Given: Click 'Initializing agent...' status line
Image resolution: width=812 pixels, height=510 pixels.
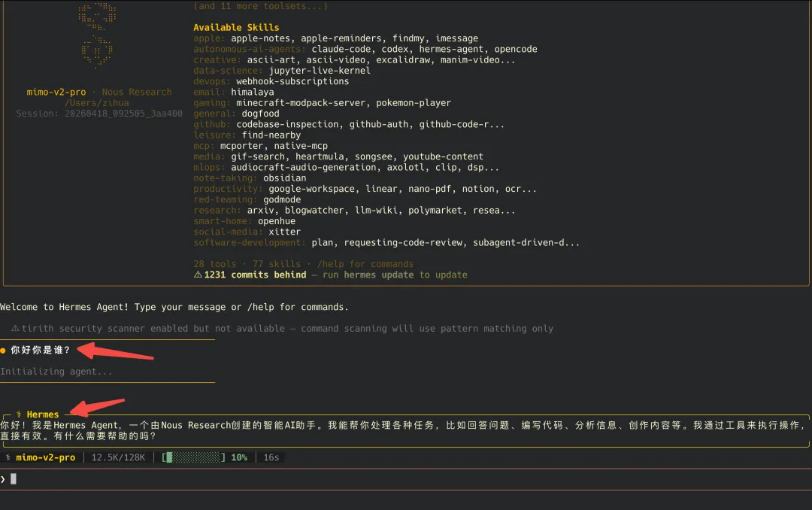Looking at the screenshot, I should 56,372.
